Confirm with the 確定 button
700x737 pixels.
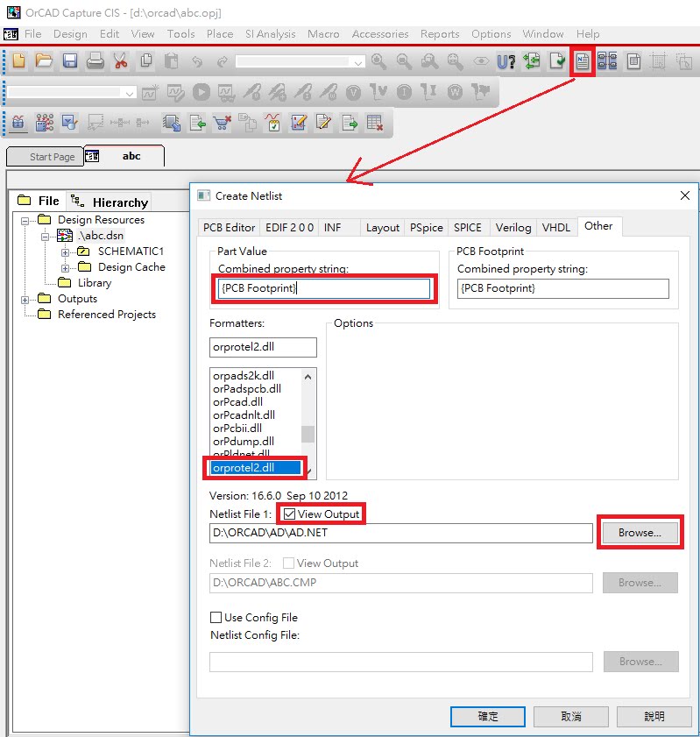(x=488, y=716)
